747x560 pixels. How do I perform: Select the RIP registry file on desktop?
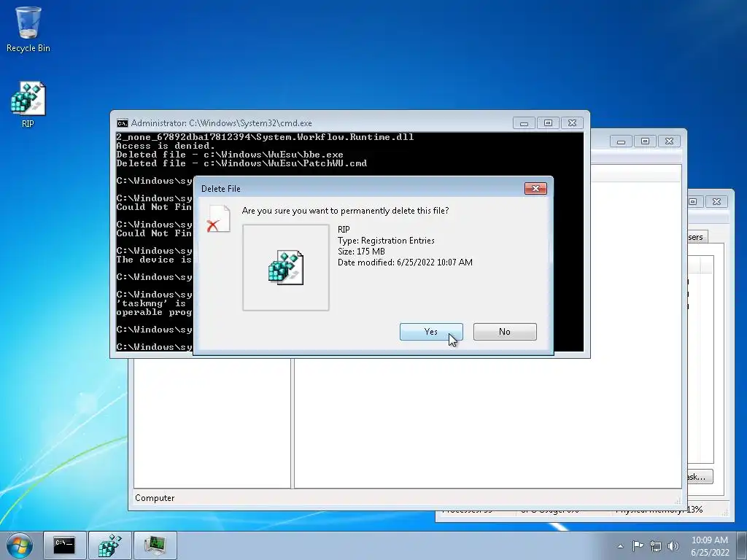tap(28, 105)
